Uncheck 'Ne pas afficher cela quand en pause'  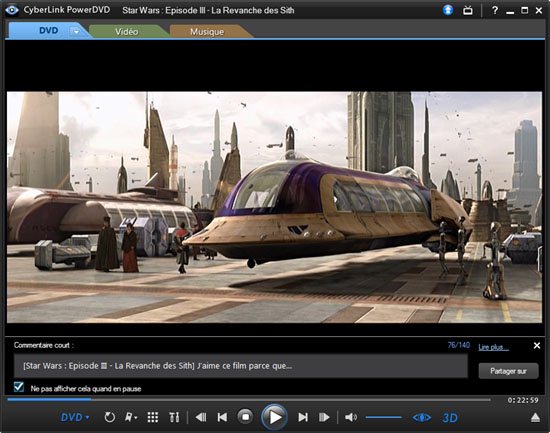[x=19, y=387]
